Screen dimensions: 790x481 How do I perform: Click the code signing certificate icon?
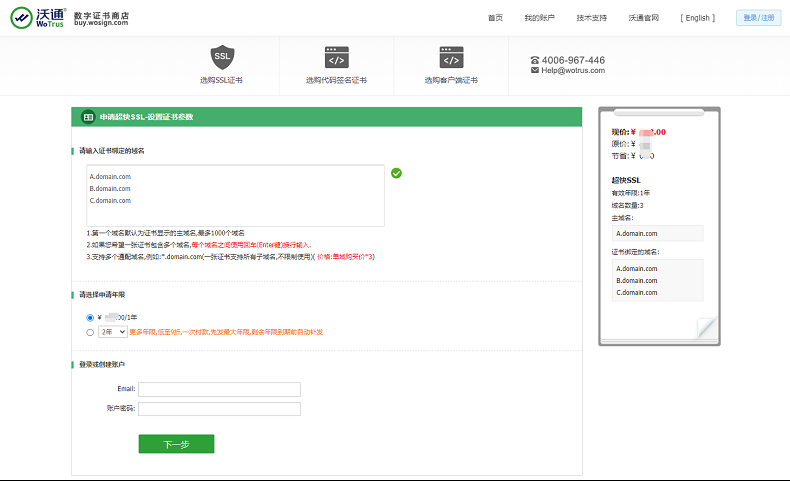[x=337, y=57]
